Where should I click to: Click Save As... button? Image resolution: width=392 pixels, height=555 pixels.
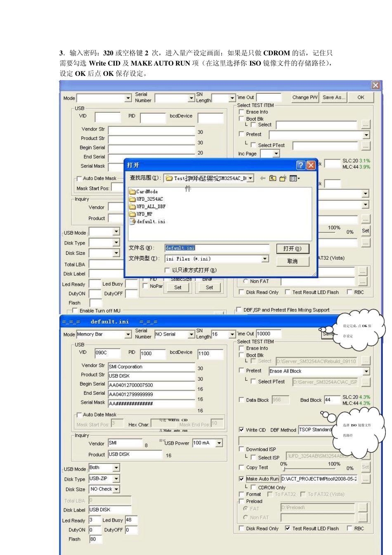pyautogui.click(x=333, y=97)
